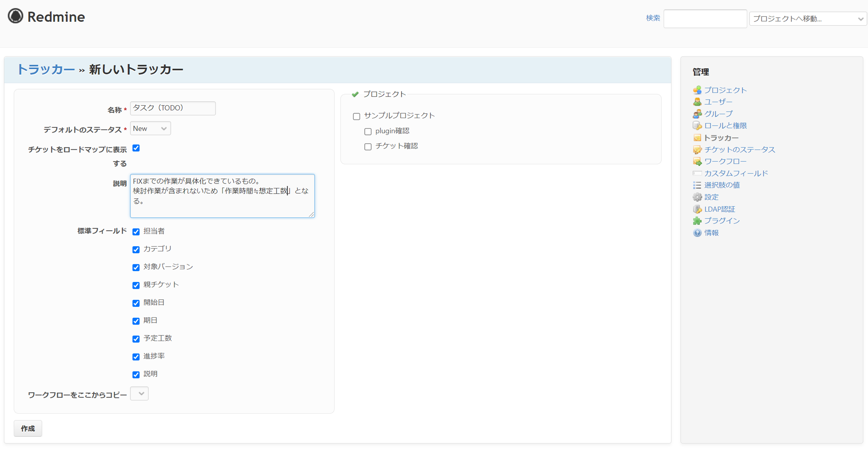Click the search input field
This screenshot has width=868, height=449.
705,19
